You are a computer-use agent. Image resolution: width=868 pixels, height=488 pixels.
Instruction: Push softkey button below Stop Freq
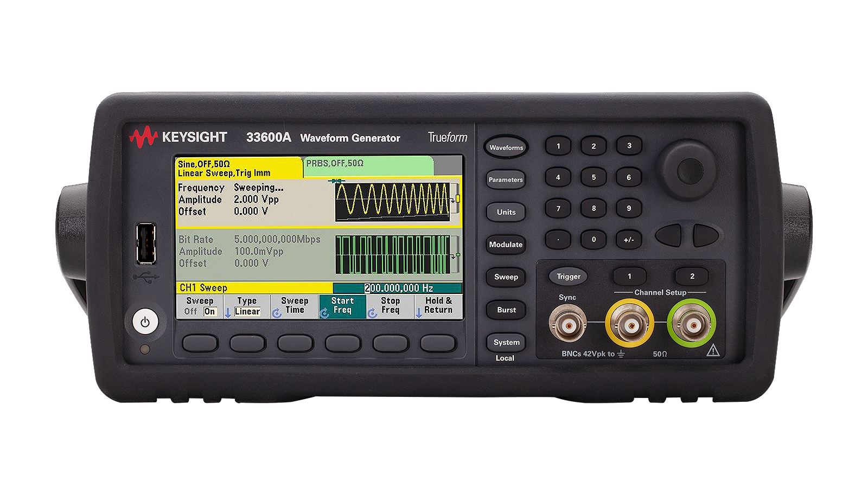pos(391,343)
